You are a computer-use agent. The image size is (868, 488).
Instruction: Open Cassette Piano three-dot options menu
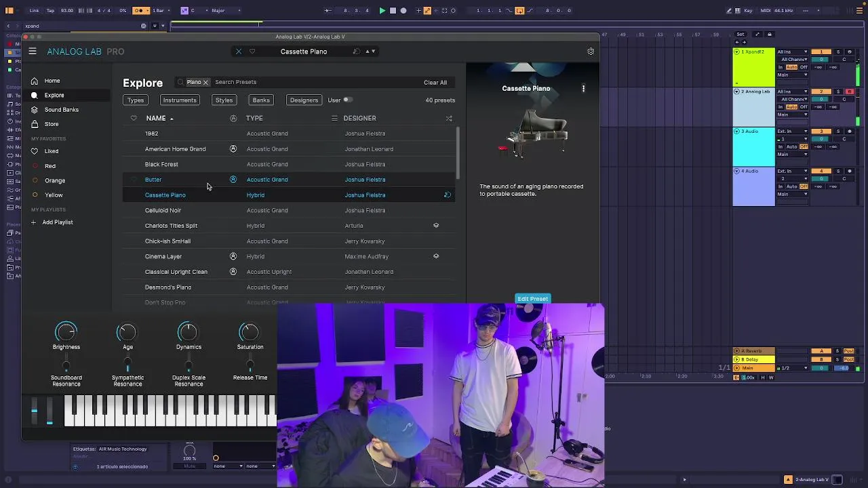[x=583, y=89]
